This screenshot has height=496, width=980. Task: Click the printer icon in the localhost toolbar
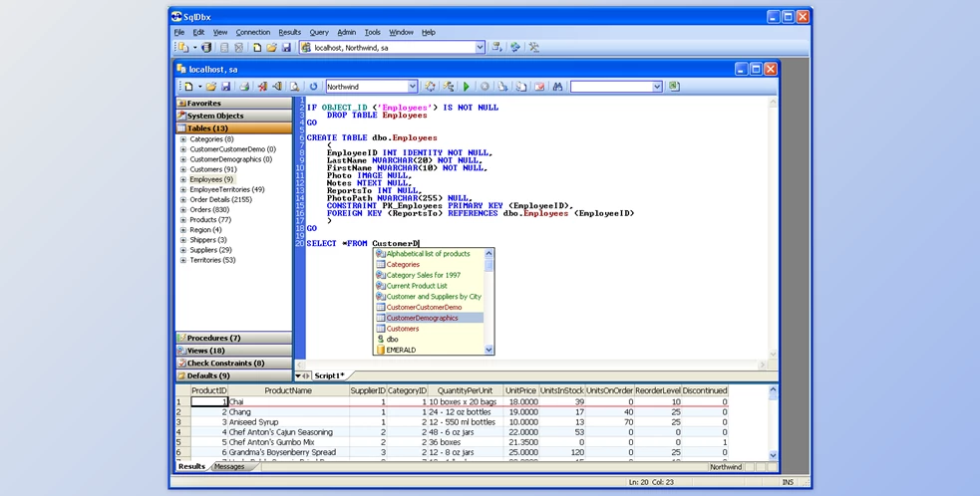click(244, 87)
